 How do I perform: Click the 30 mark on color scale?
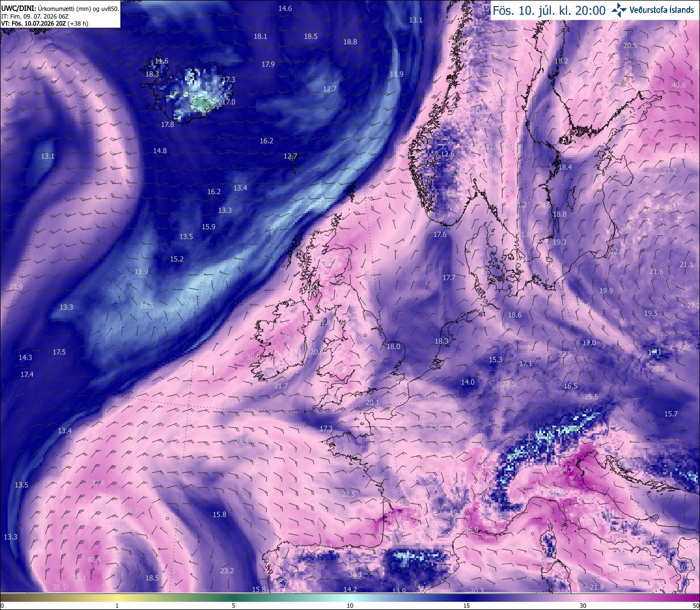583,606
